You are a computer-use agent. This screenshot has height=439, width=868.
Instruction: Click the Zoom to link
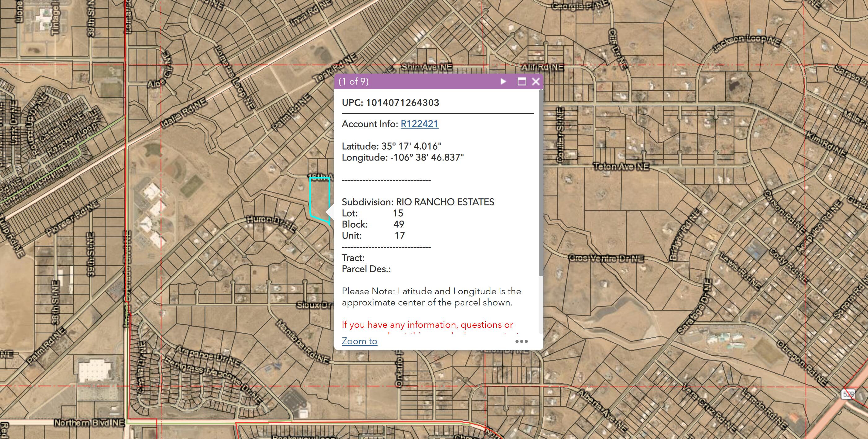tap(360, 341)
